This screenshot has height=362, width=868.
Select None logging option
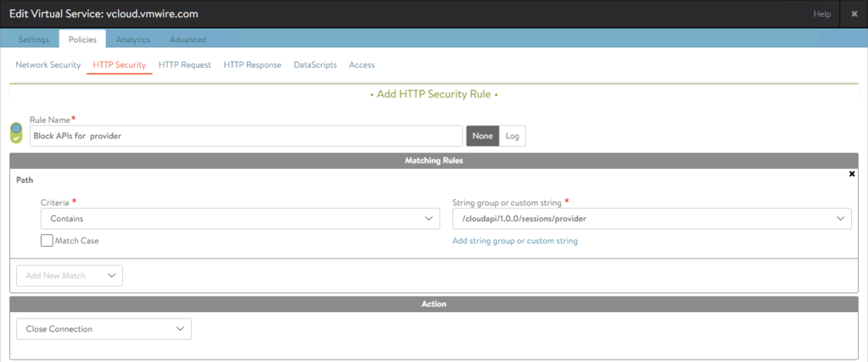click(x=482, y=136)
